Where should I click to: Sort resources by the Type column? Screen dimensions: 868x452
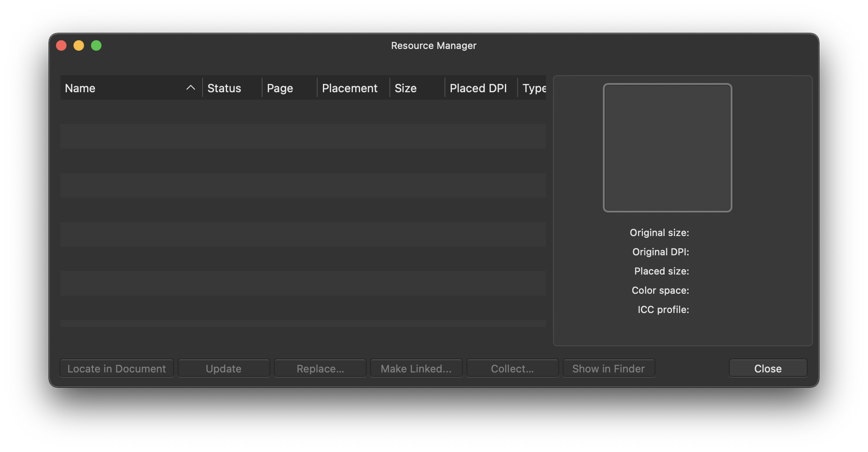(532, 88)
